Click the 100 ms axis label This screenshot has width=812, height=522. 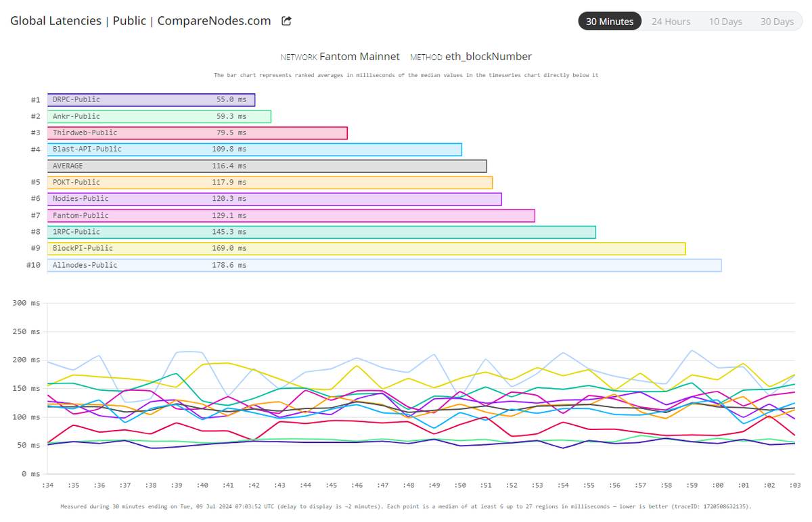pyautogui.click(x=27, y=417)
